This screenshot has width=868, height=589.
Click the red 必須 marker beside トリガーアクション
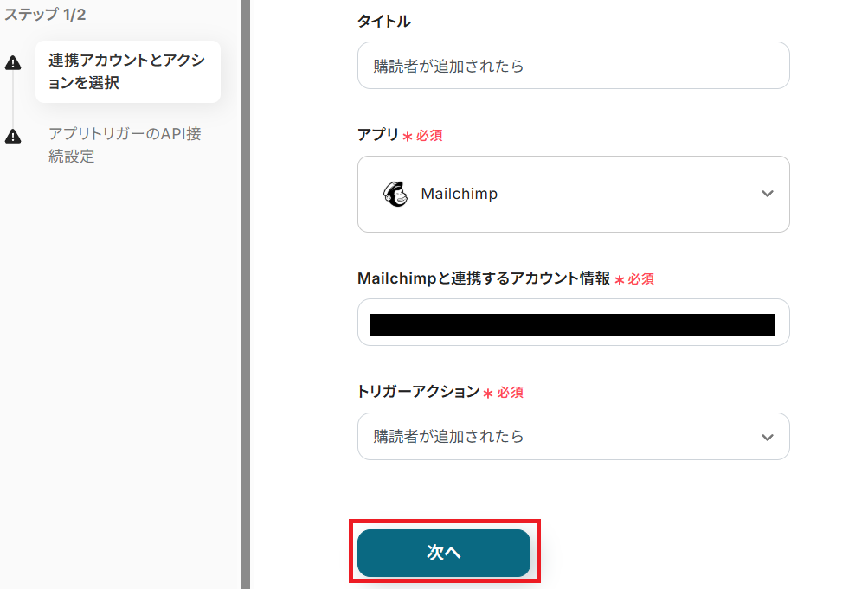[509, 392]
